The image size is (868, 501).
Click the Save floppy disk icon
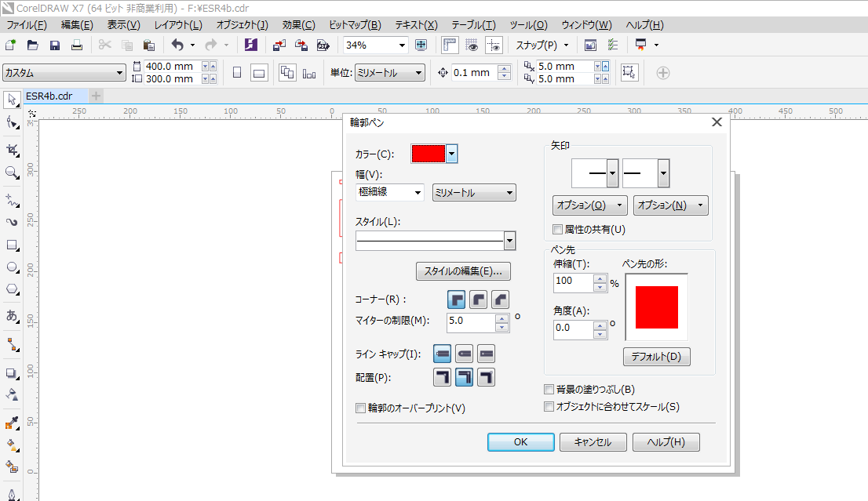tap(55, 45)
